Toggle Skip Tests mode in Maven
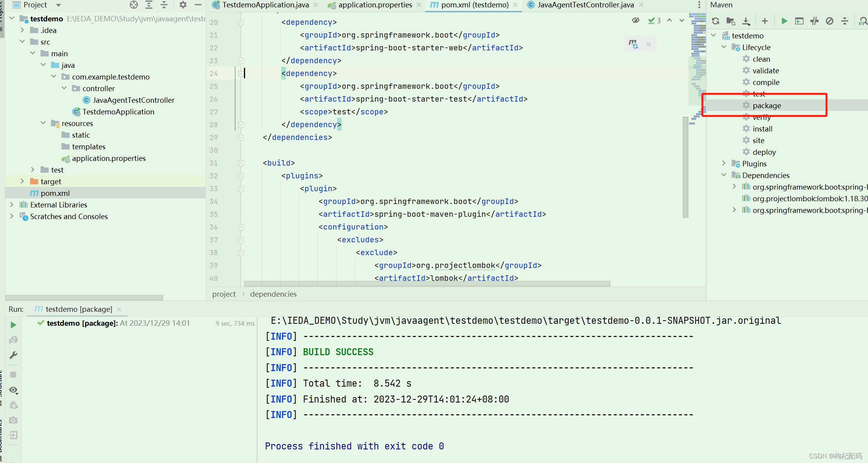 pos(830,21)
